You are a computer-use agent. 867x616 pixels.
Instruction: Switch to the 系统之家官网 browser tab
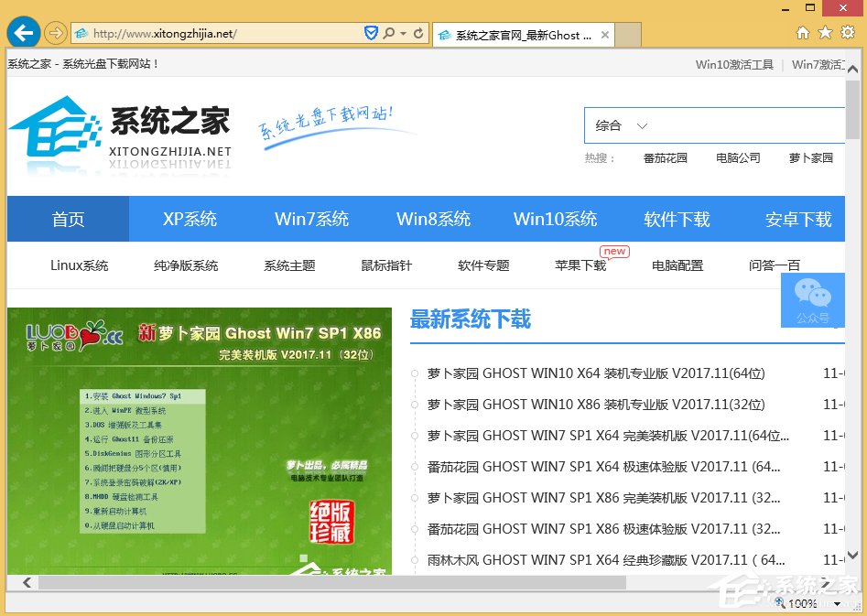[522, 35]
